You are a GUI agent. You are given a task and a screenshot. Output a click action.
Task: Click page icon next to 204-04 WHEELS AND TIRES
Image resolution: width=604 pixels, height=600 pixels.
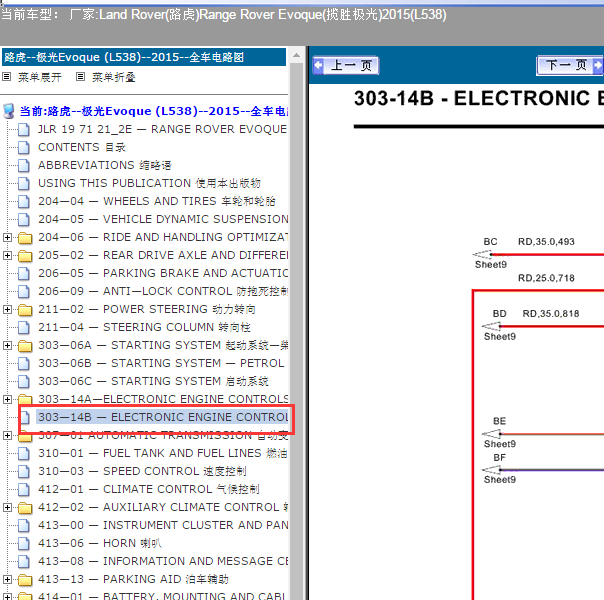(24, 201)
